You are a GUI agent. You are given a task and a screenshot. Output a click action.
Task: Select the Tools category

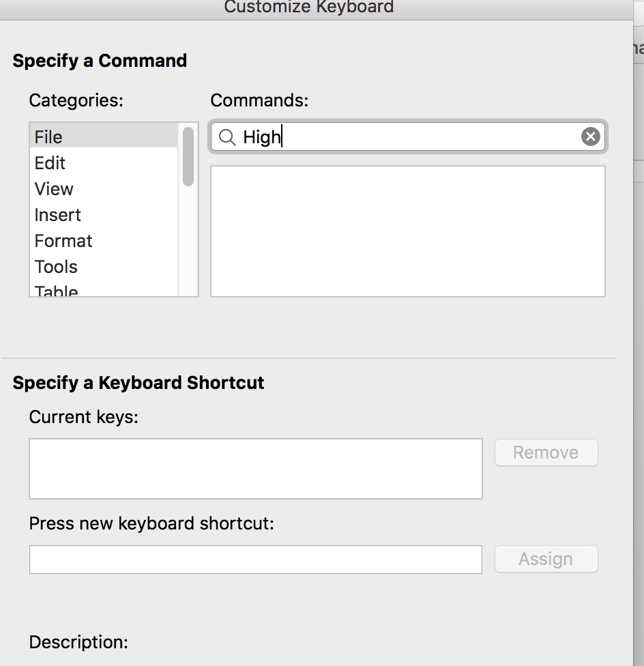click(x=56, y=267)
